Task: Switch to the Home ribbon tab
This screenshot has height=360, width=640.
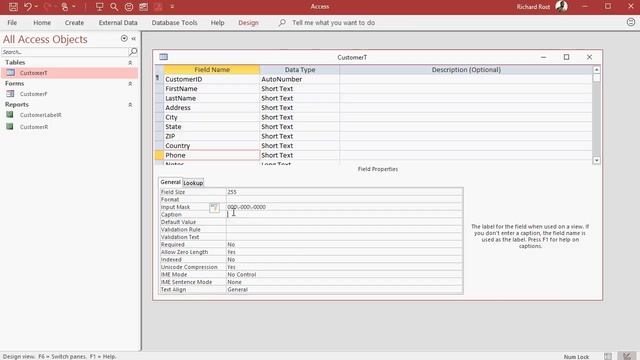Action: click(42, 23)
